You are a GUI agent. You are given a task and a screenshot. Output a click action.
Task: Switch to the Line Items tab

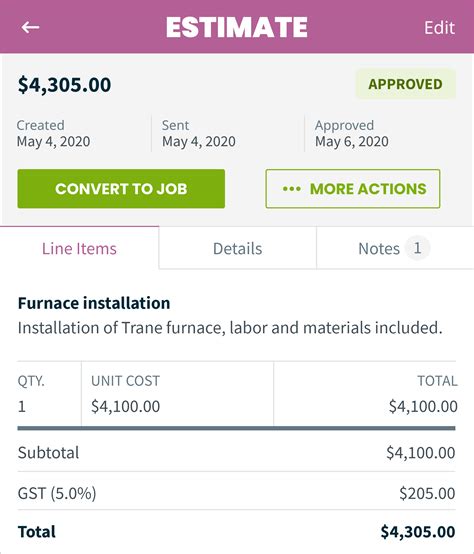79,248
